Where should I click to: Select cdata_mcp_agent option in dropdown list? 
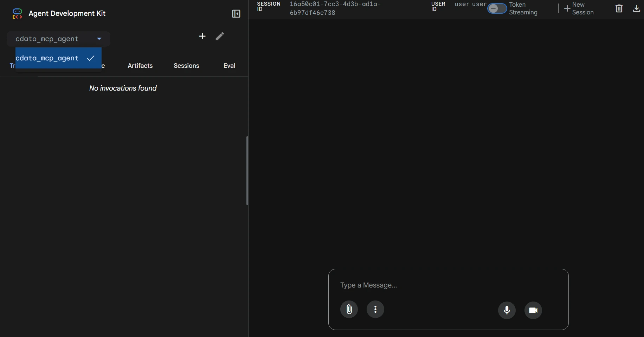(58, 58)
